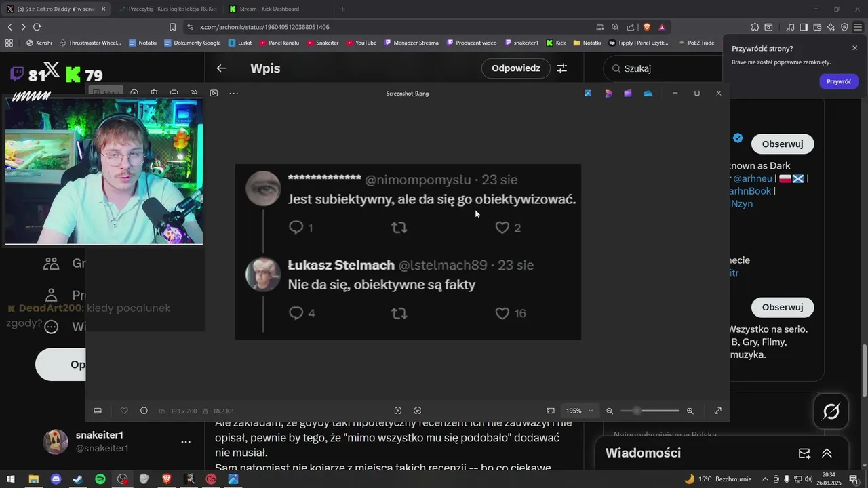Switch to Sir Retro Daddy X tab
868x488 pixels.
coord(56,9)
